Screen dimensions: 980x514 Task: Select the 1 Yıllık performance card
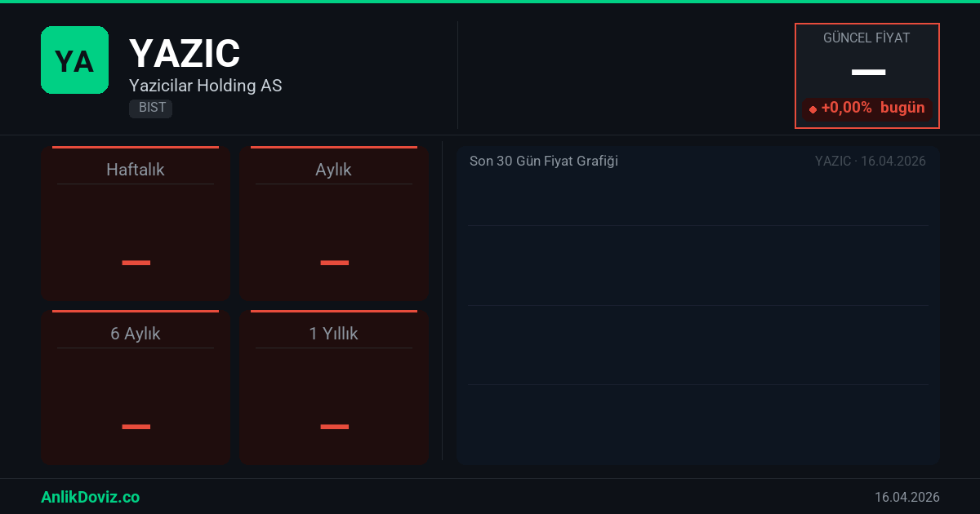[334, 388]
